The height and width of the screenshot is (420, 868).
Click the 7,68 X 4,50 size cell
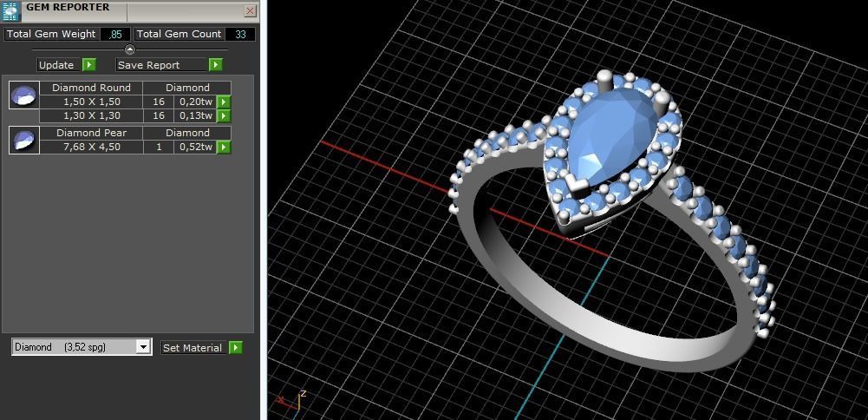pyautogui.click(x=91, y=147)
